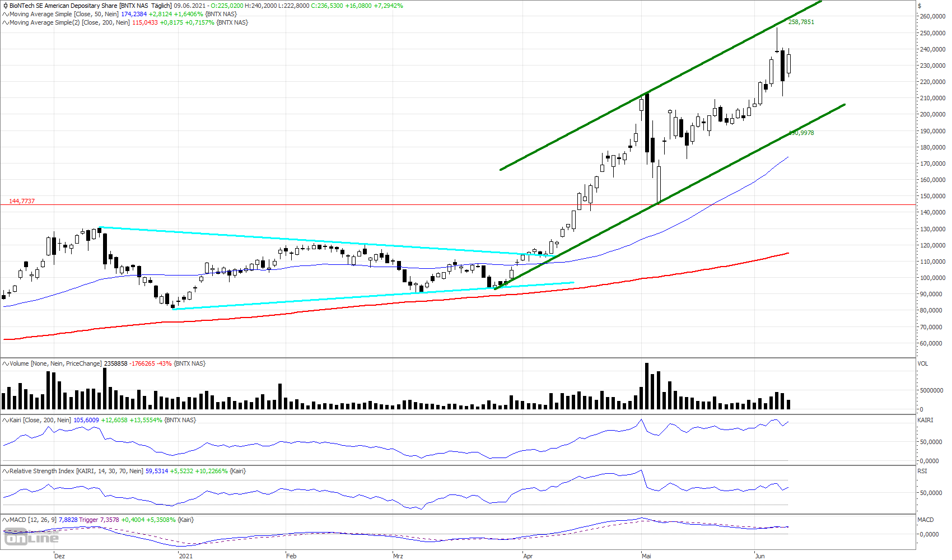Click the wave icon beside the MACD label
Screen dimensions: 952x560
pyautogui.click(x=5, y=520)
